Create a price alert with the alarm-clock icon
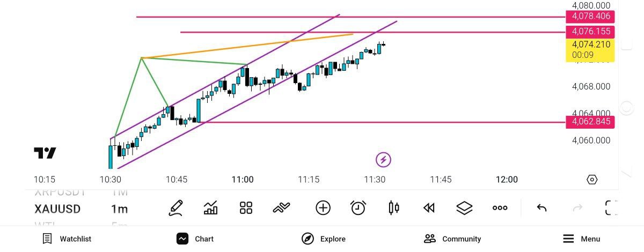The height and width of the screenshot is (252, 644). click(x=358, y=207)
